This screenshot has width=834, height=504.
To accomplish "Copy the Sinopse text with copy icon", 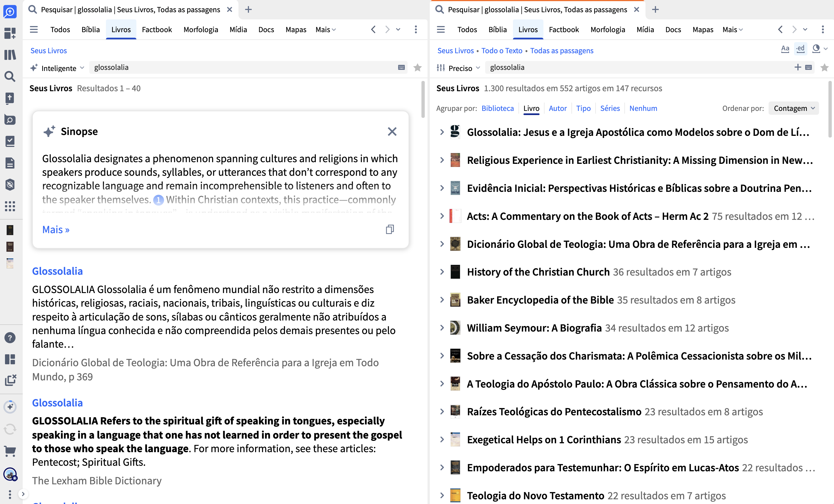I will tap(390, 229).
